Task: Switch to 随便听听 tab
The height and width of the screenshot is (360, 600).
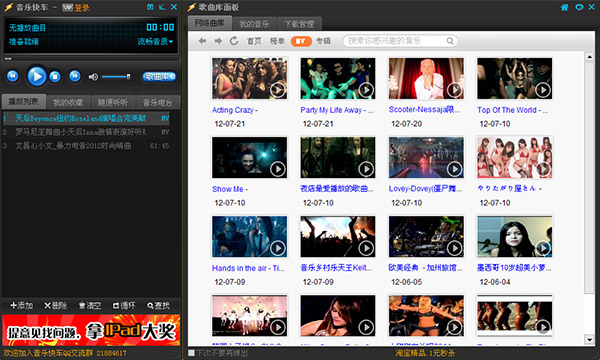Action: (x=112, y=103)
